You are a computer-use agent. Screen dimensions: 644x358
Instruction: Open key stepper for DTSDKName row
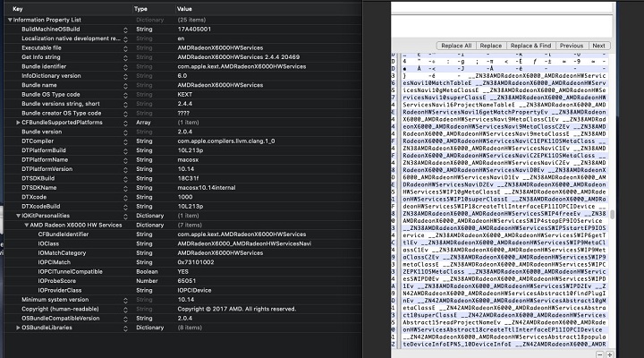click(125, 188)
